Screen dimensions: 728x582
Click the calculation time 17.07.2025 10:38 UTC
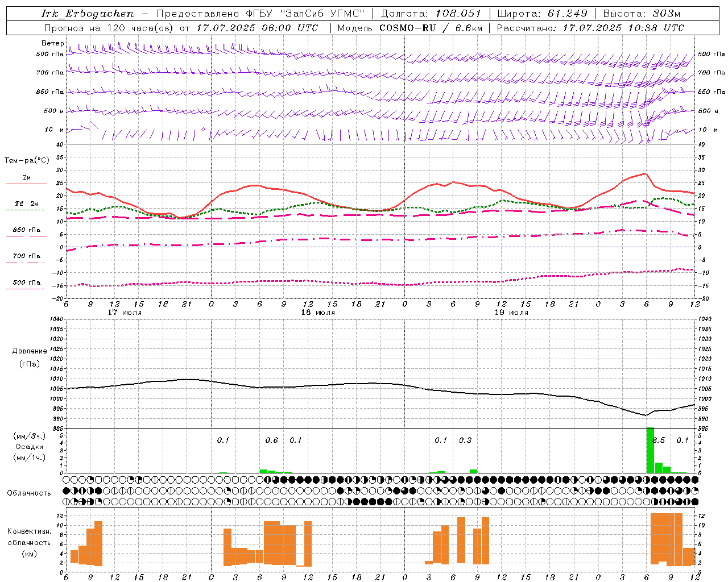tap(623, 28)
